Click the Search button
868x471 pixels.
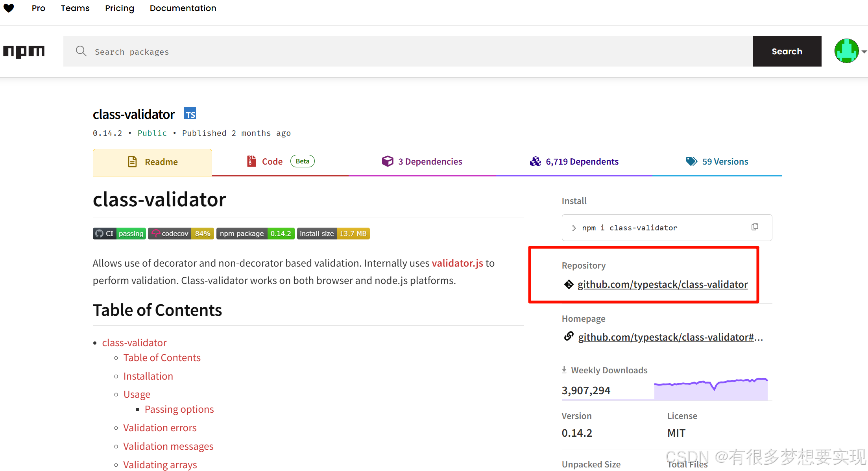[787, 51]
